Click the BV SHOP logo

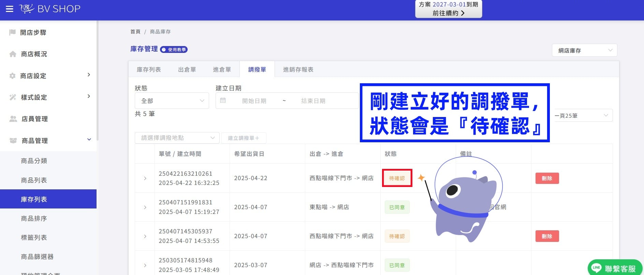point(50,9)
